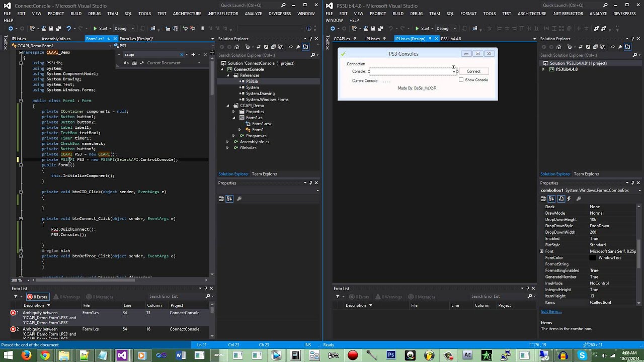Check the Show Console checkbox

coord(461,80)
